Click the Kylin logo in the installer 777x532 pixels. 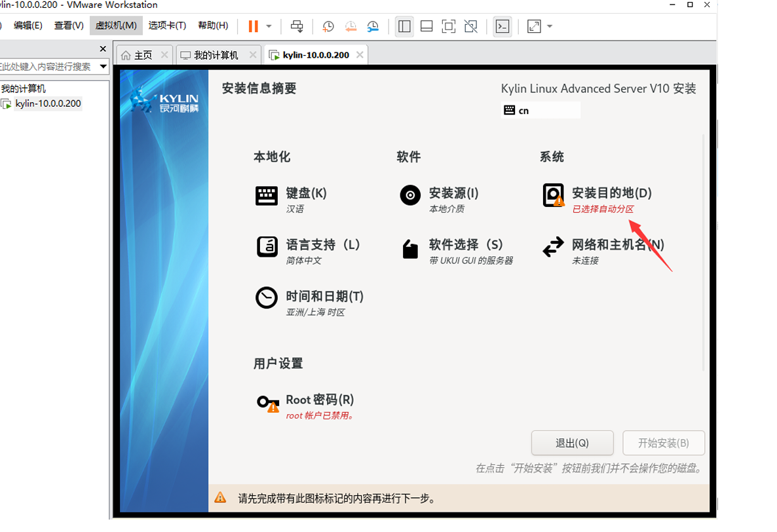[x=164, y=101]
